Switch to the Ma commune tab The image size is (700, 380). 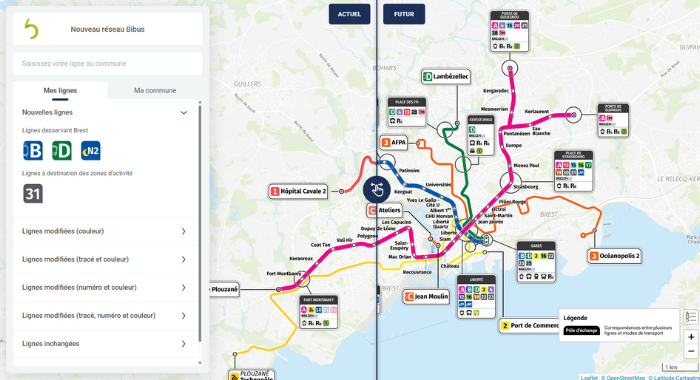[x=155, y=91]
